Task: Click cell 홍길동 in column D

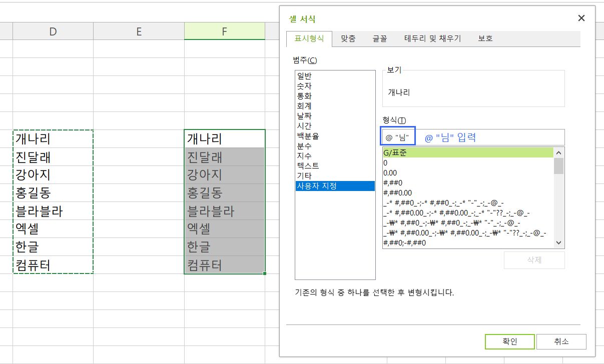Action: (x=53, y=193)
